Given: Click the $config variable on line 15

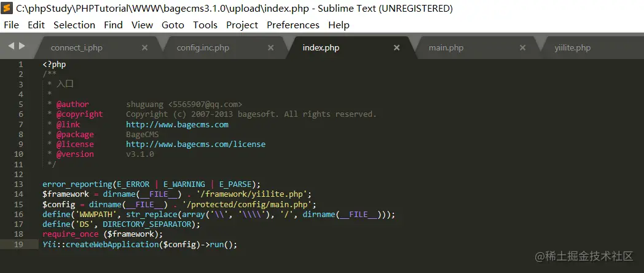Looking at the screenshot, I should click(59, 204).
